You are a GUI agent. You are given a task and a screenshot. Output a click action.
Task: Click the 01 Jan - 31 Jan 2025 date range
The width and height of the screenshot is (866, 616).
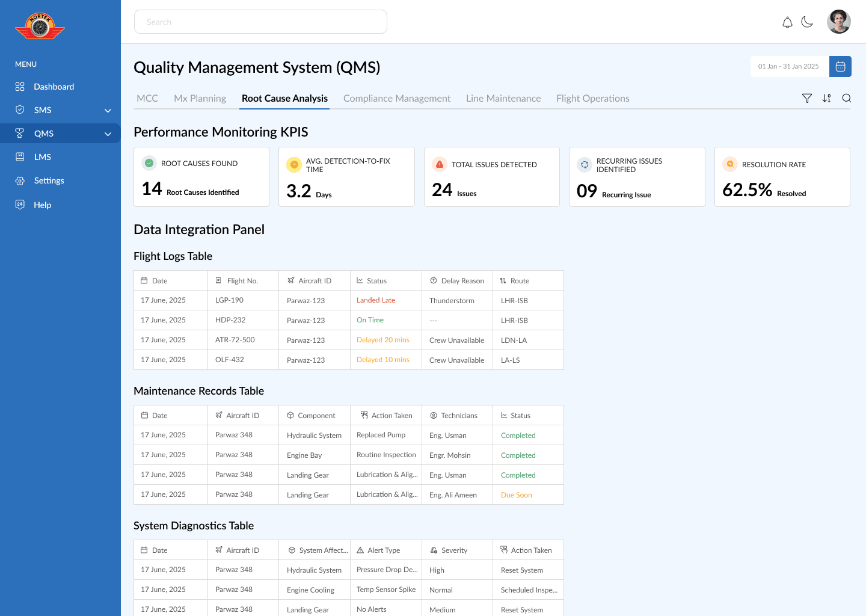coord(788,66)
